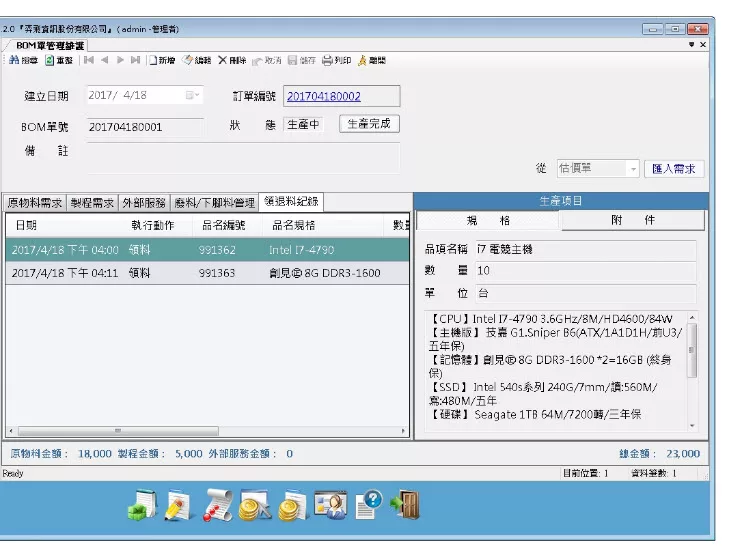Expand the 估價單 source dropdown

tap(633, 169)
